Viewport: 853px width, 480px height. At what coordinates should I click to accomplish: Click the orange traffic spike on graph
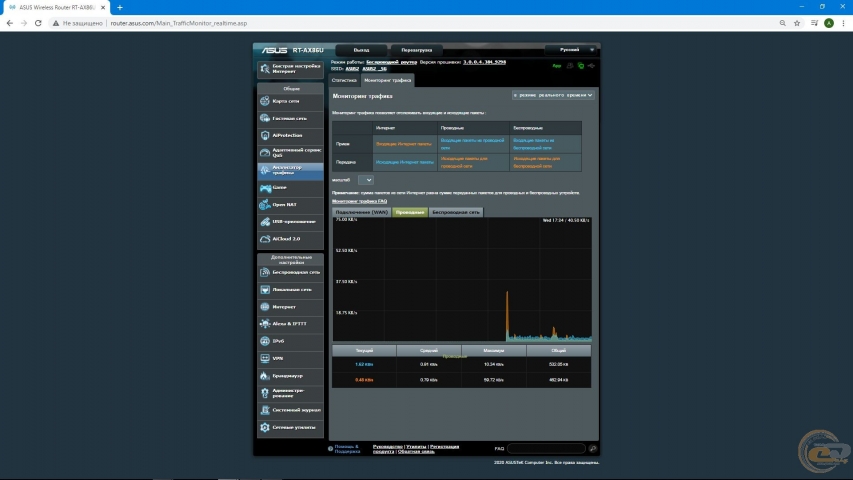tap(507, 316)
